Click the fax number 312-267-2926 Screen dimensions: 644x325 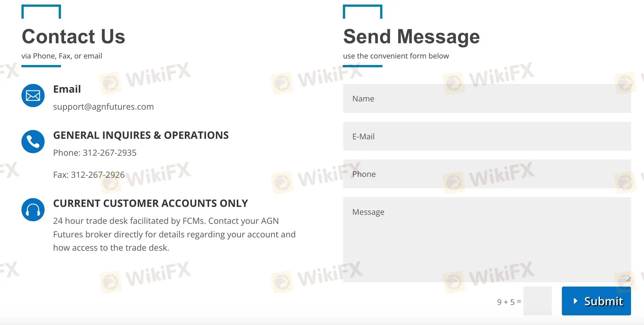pos(98,175)
